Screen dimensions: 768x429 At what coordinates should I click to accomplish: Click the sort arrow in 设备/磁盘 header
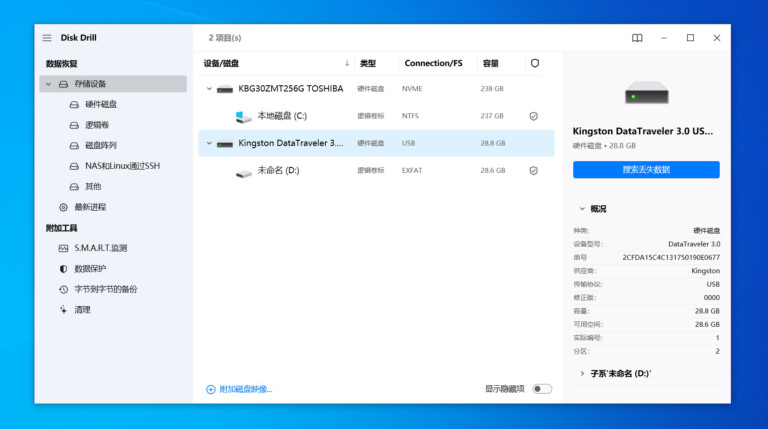pos(347,63)
